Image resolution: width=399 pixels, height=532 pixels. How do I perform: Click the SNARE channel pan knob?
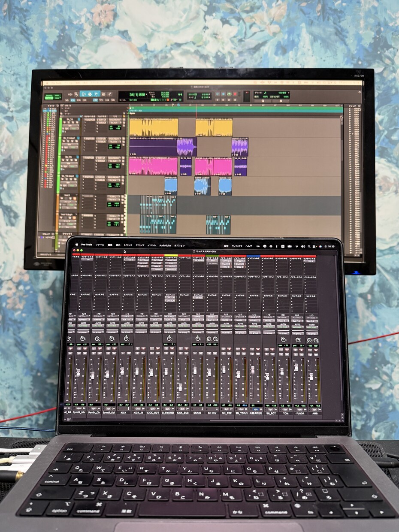(x=198, y=338)
